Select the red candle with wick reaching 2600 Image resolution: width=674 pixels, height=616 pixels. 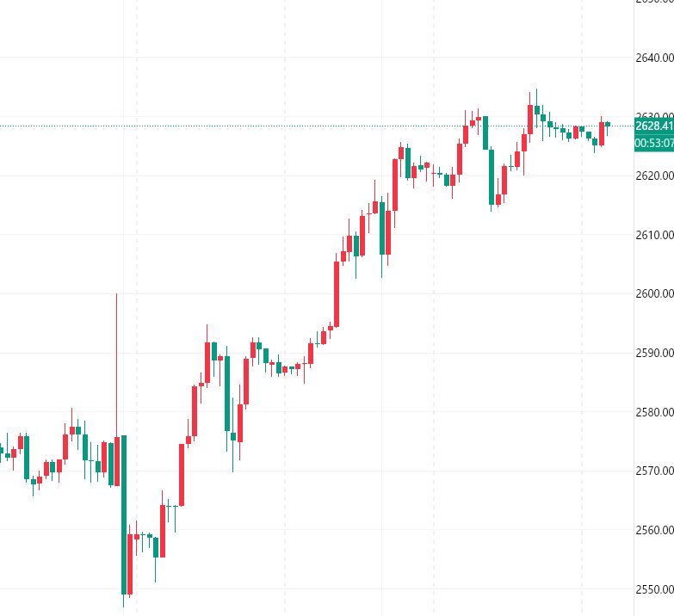[117, 460]
